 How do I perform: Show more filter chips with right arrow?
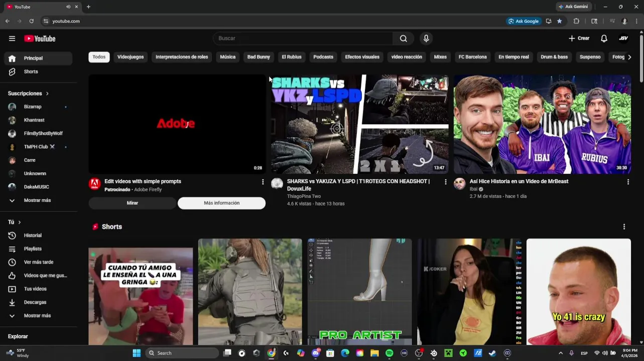coord(629,57)
